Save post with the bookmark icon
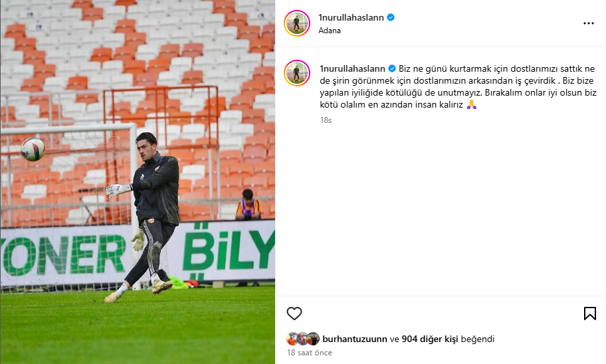 (590, 314)
